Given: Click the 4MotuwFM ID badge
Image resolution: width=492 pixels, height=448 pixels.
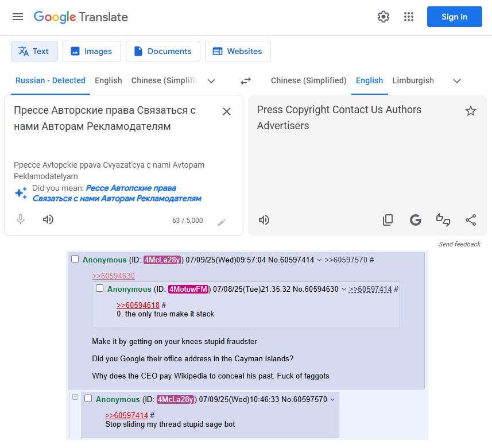Looking at the screenshot, I should coord(188,289).
